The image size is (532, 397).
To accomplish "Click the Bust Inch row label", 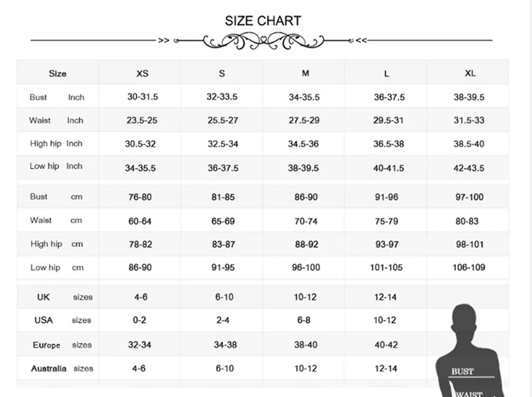I will tap(56, 97).
